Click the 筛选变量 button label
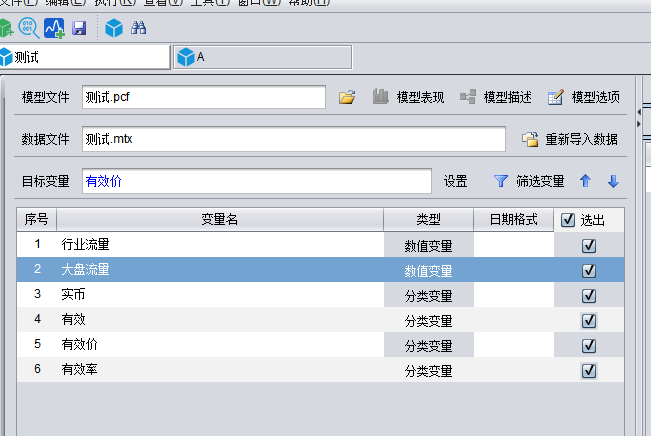651x436 pixels. click(x=540, y=181)
